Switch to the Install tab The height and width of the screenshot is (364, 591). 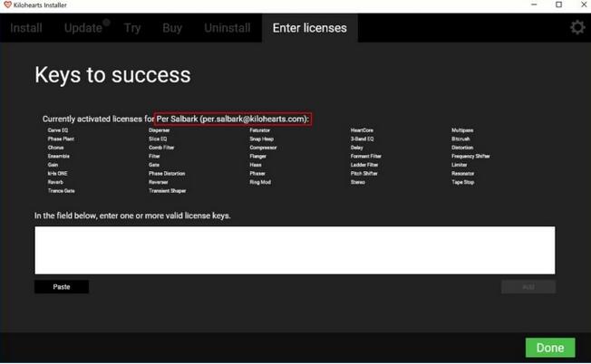coord(26,28)
